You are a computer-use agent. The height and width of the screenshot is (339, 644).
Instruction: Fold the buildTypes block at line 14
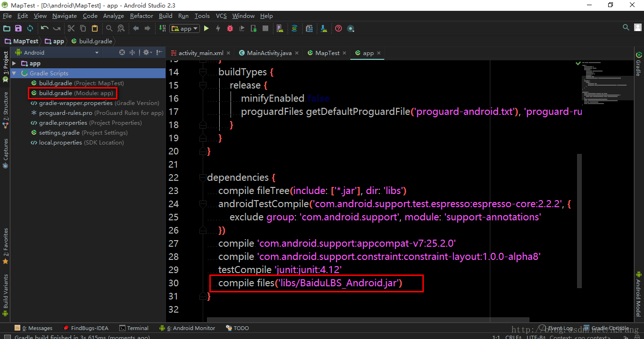point(203,72)
